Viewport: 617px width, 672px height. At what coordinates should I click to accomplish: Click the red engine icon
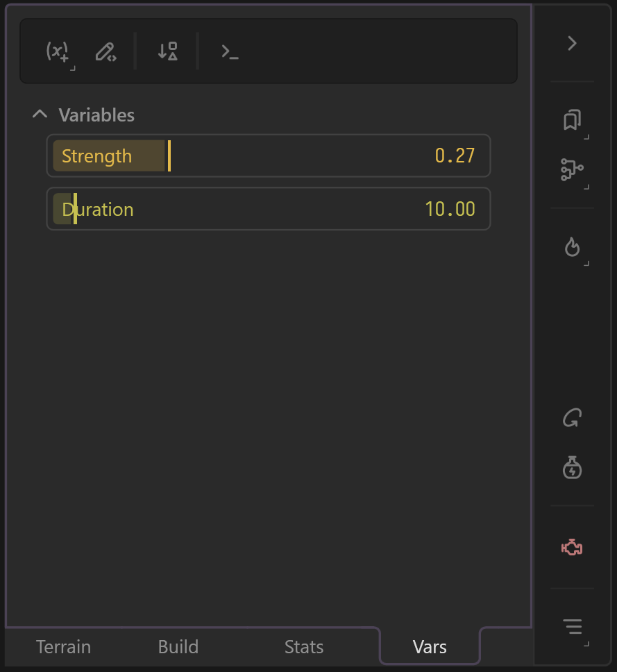tap(572, 548)
